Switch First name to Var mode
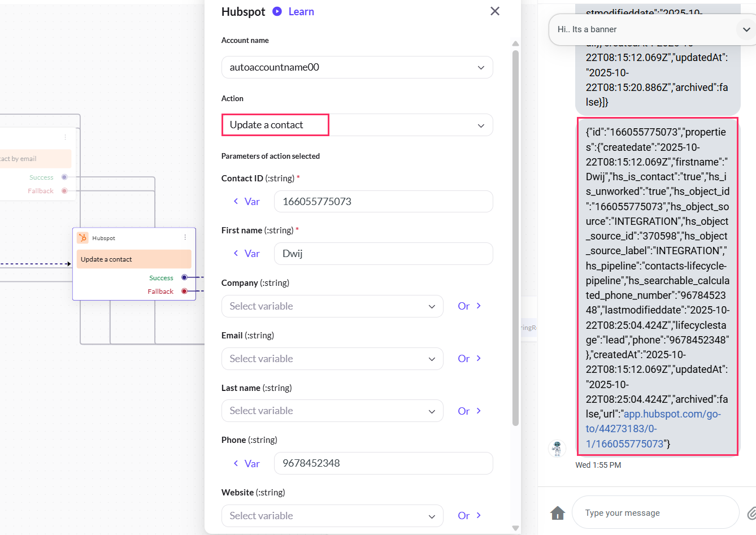756x535 pixels. pyautogui.click(x=246, y=254)
